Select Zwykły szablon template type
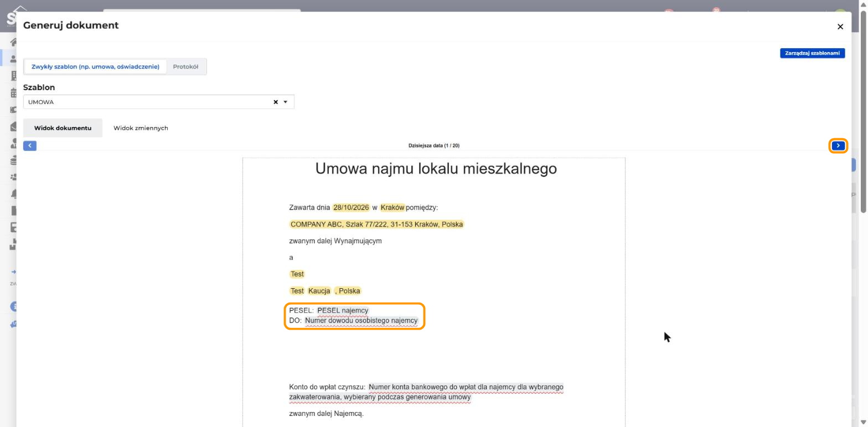Viewport: 868px width, 427px height. point(95,66)
